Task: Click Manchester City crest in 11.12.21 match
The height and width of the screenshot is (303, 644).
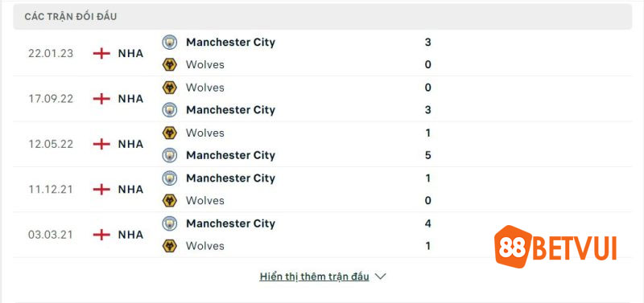Action: 170,178
